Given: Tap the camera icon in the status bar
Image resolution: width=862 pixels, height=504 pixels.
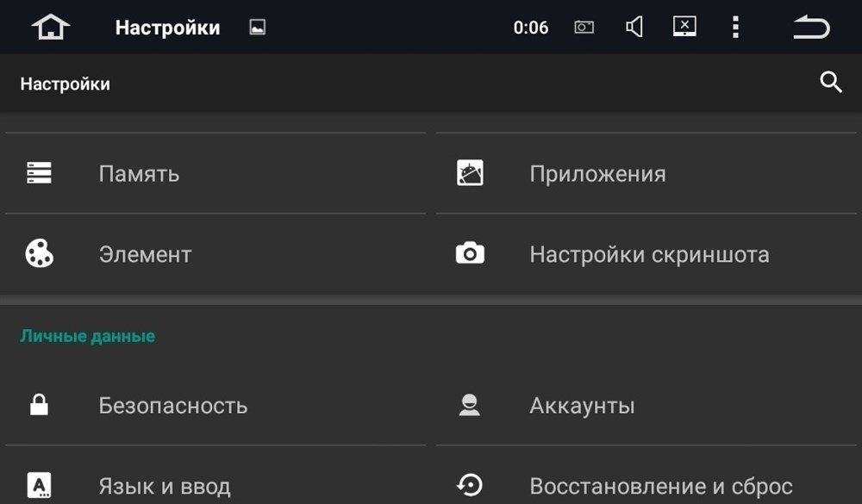Looking at the screenshot, I should pyautogui.click(x=584, y=28).
